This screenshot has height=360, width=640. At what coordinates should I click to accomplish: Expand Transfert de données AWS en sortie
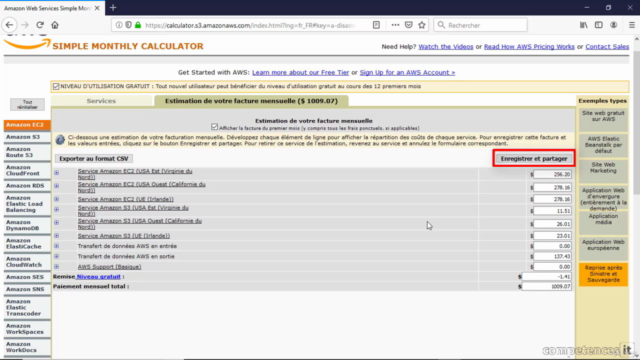tap(56, 256)
